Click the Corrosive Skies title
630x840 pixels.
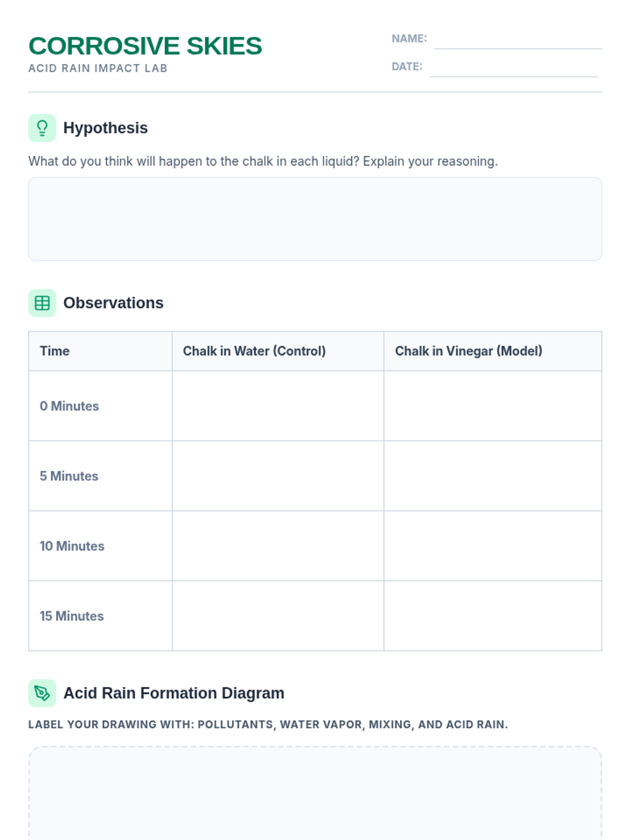click(x=145, y=46)
